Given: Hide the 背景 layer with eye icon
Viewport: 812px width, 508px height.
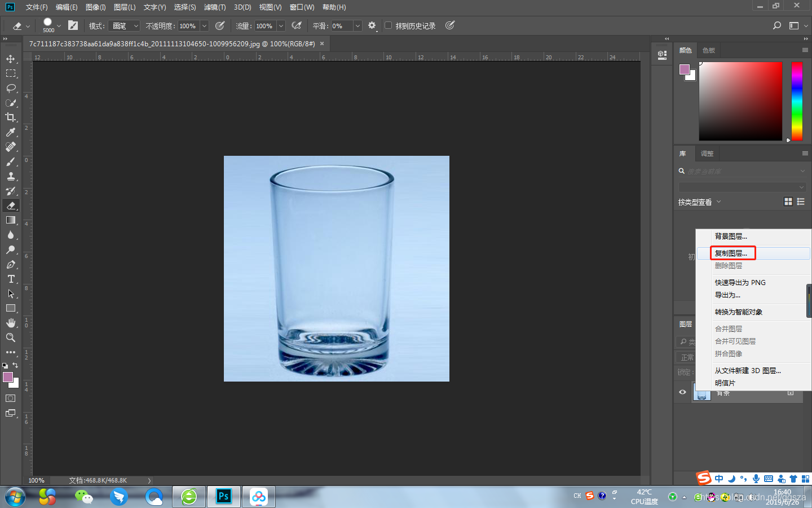Looking at the screenshot, I should tap(682, 392).
